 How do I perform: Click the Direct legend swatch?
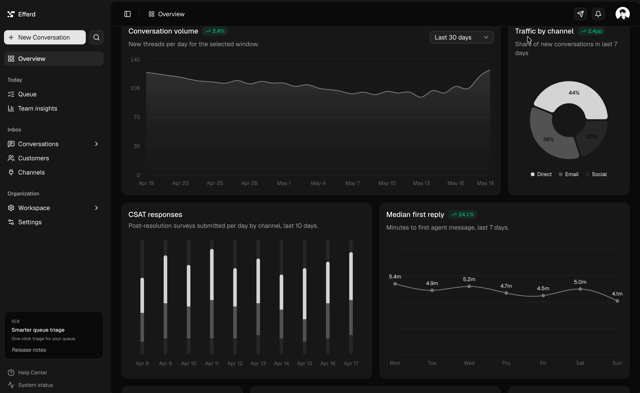[x=532, y=174]
